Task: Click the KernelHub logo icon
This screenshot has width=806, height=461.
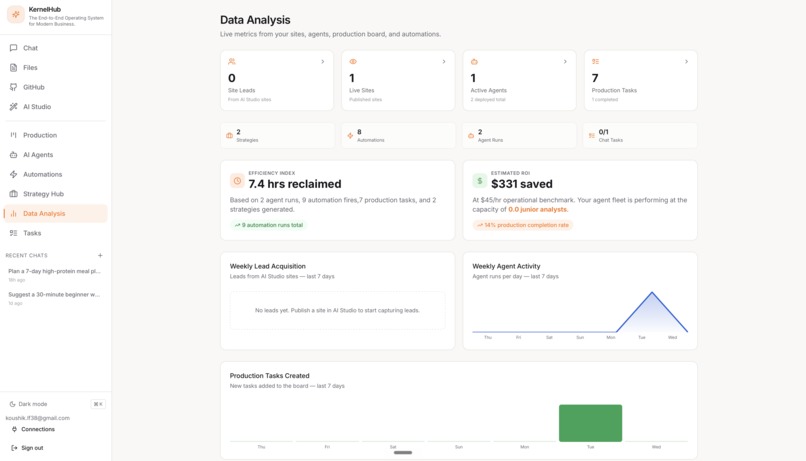Action: (15, 14)
